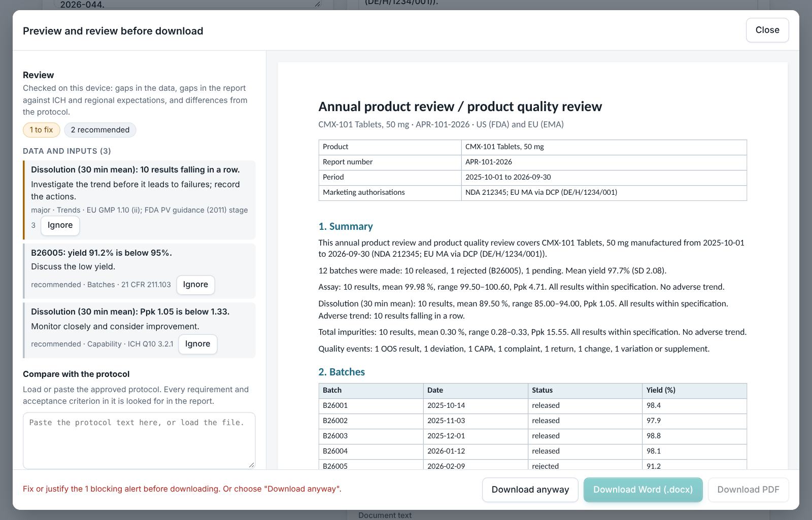Click the 'rejected' status cell for B26005
The height and width of the screenshot is (520, 812).
coord(585,466)
